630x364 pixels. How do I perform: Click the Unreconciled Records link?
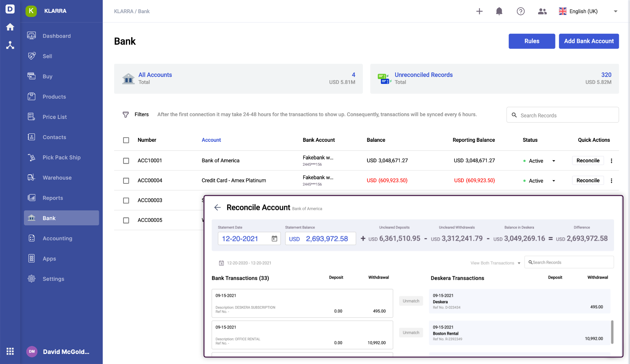click(x=424, y=75)
